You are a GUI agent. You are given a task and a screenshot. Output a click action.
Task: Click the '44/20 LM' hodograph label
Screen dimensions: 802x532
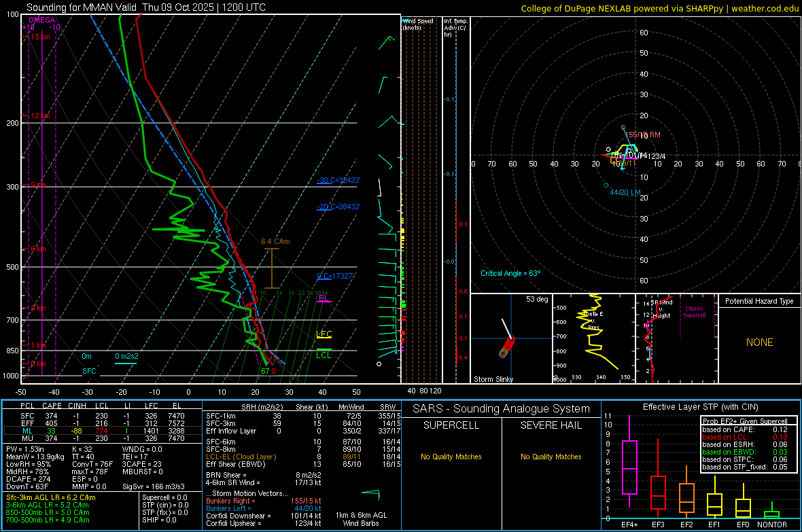(625, 192)
